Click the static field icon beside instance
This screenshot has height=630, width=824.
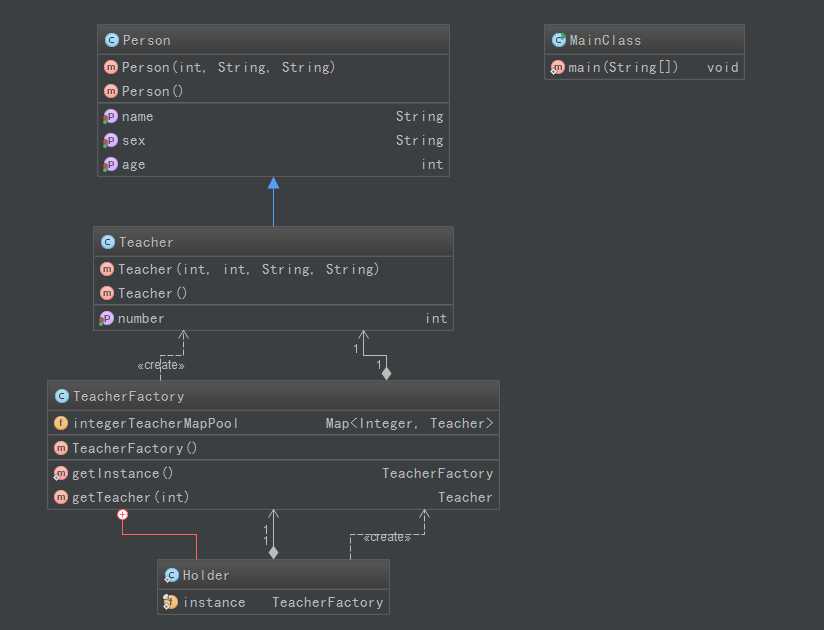click(x=171, y=602)
